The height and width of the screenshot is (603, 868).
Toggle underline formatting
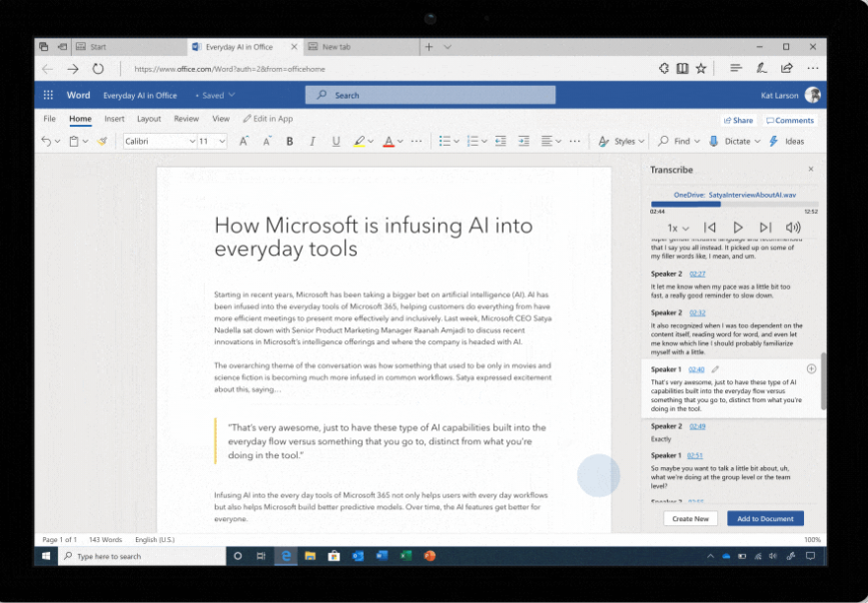[x=336, y=141]
